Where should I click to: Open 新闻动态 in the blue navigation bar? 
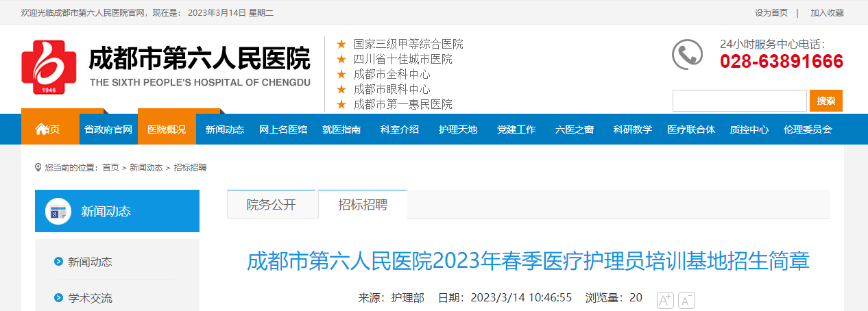click(225, 129)
